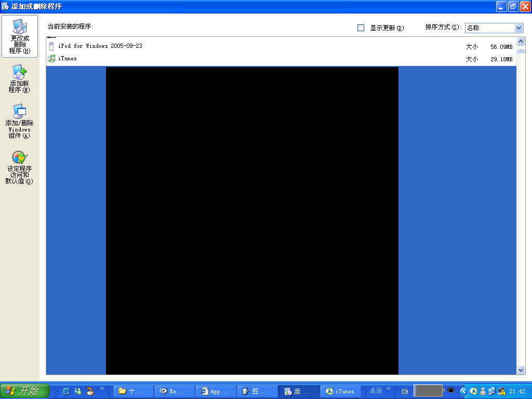Image resolution: width=532 pixels, height=399 pixels.
Task: Switch to iTunes taskbar window
Action: [x=340, y=391]
